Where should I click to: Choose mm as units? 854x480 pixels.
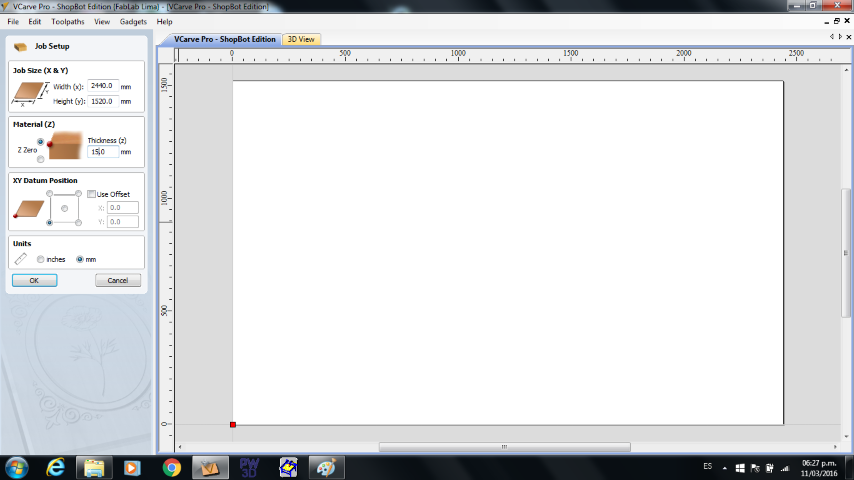click(x=80, y=259)
